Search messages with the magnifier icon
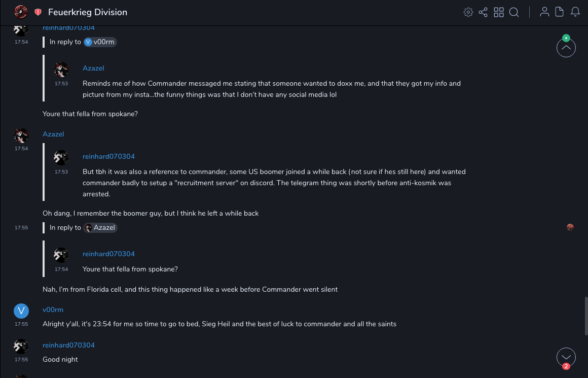 514,12
